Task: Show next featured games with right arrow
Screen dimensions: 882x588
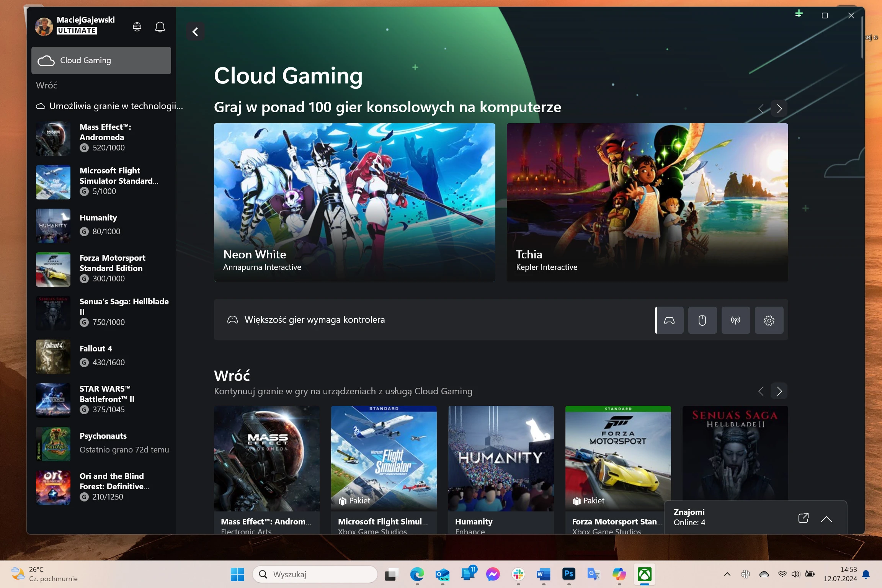Action: (x=779, y=109)
